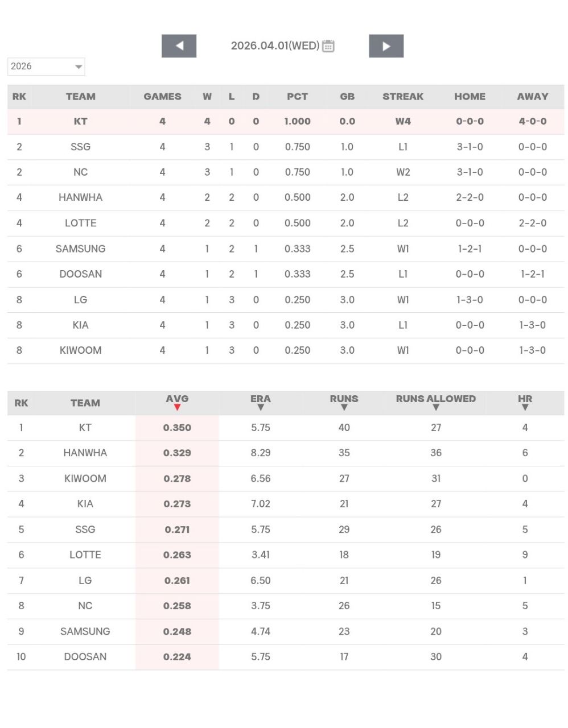Go to the previous date
568x728 pixels.
[179, 46]
